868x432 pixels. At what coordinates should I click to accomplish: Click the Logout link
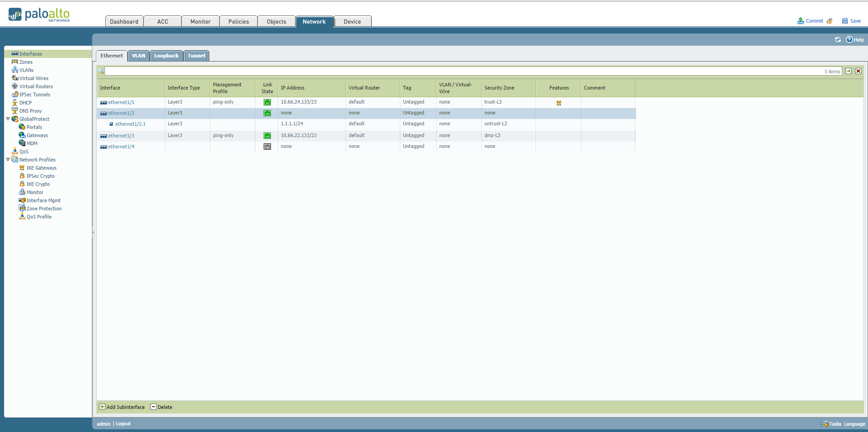click(x=123, y=424)
